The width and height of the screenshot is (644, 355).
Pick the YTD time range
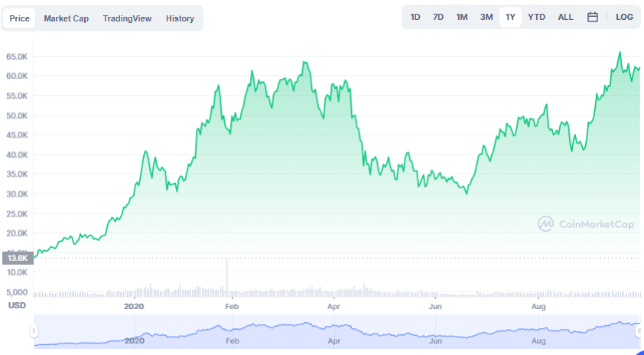pyautogui.click(x=537, y=17)
